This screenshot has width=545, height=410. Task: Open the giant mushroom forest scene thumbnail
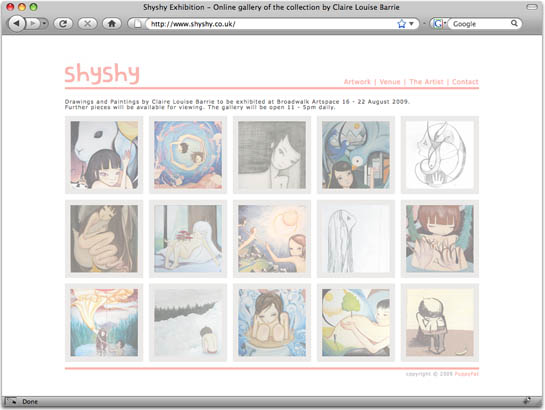pyautogui.click(x=104, y=323)
